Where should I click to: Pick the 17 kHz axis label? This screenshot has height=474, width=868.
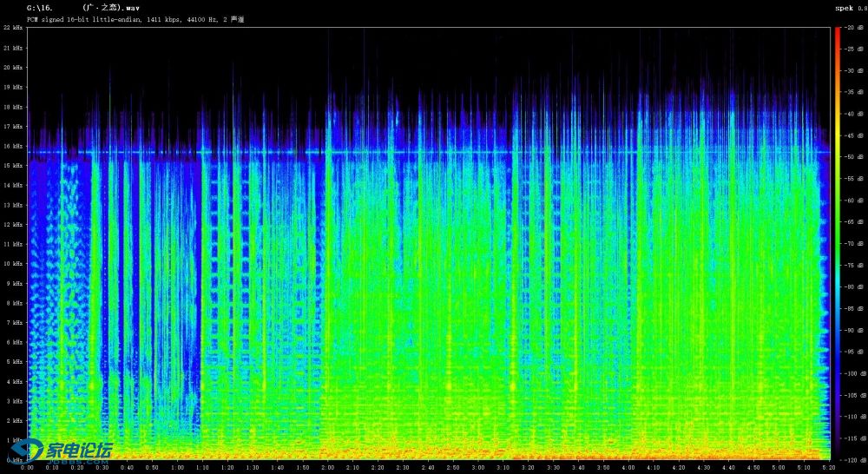point(12,127)
